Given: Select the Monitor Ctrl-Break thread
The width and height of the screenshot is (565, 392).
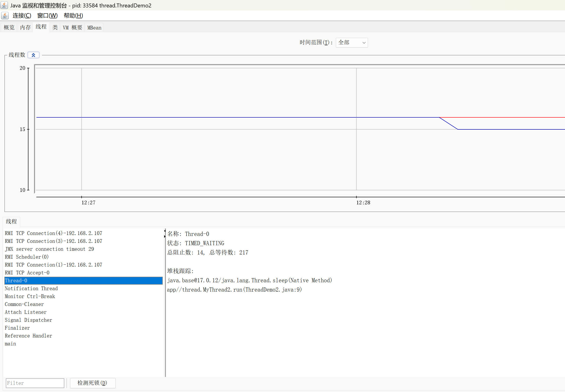Looking at the screenshot, I should [83, 296].
